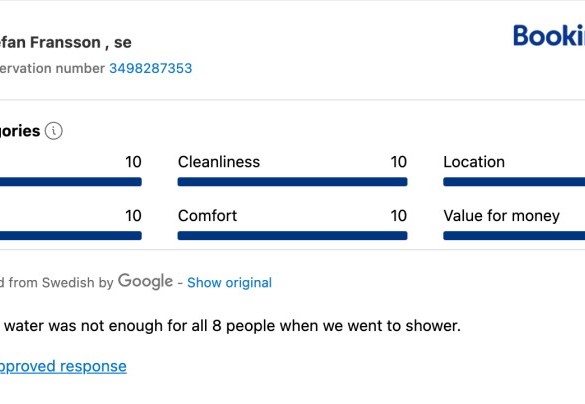Click the Cleanliness score of 10
The image size is (585, 404).
[398, 162]
